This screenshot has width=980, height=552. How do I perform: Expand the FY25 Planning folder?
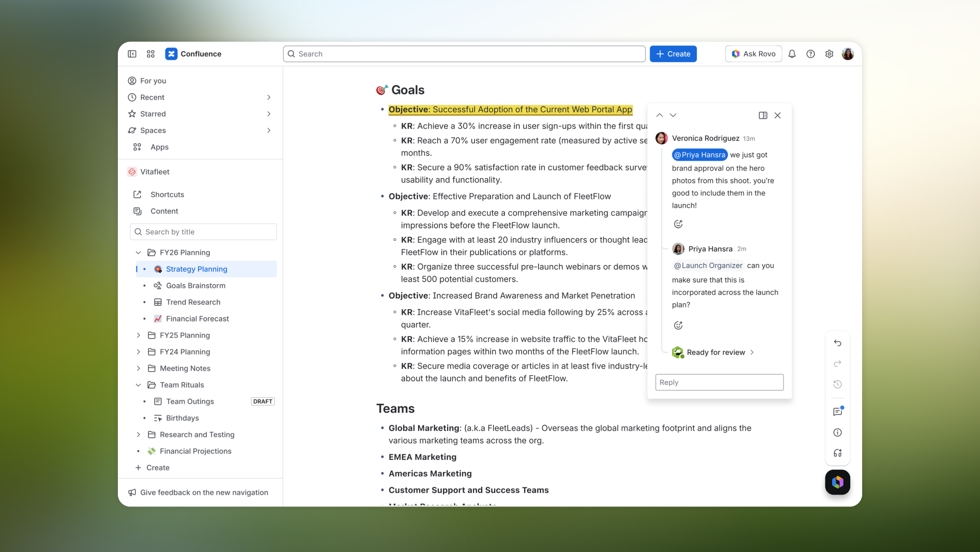[x=139, y=335]
